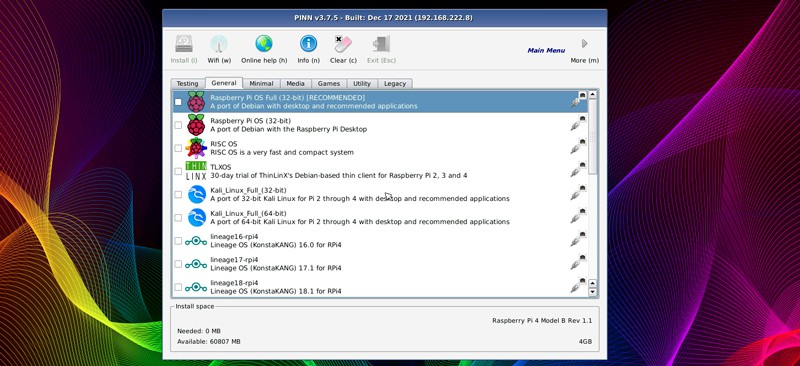The width and height of the screenshot is (800, 366).
Task: Tick the Raspberry Pi OS (32-bit) checkbox
Action: [178, 125]
